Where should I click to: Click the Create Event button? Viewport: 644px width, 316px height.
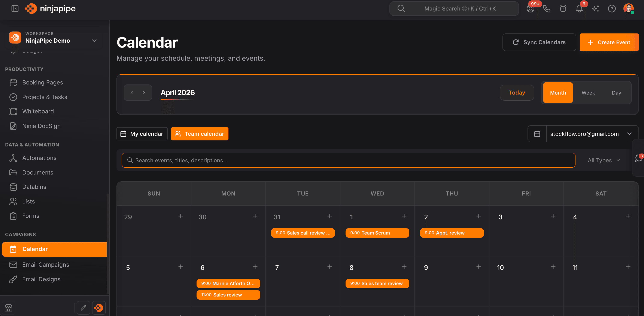(609, 42)
